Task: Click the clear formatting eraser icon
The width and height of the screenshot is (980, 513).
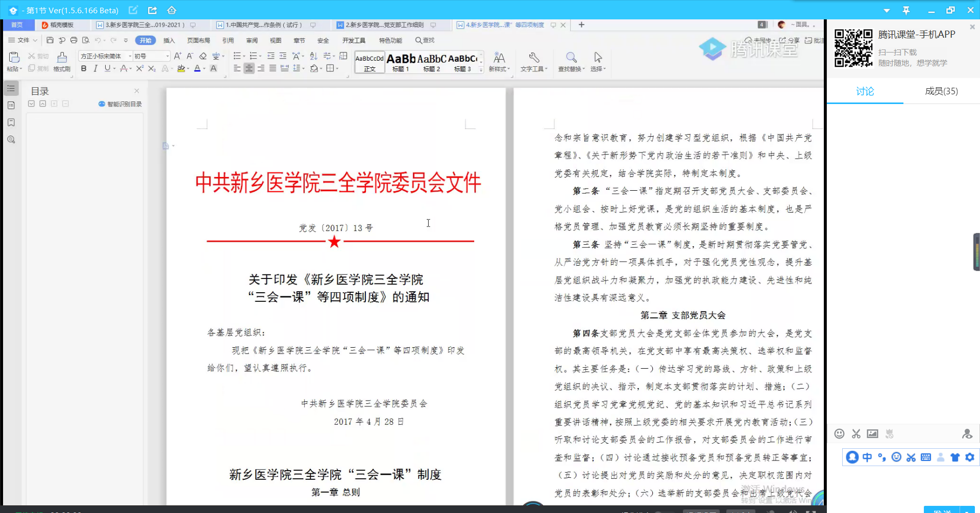Action: [203, 56]
